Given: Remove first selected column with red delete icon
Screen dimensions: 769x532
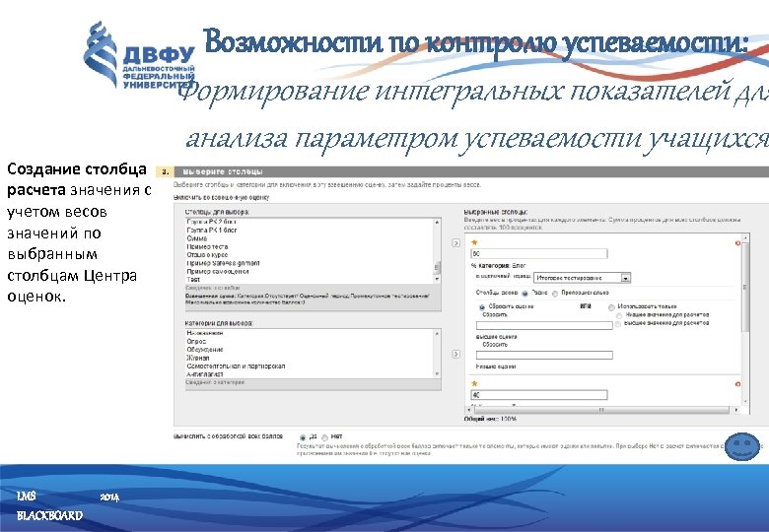Looking at the screenshot, I should tap(737, 243).
